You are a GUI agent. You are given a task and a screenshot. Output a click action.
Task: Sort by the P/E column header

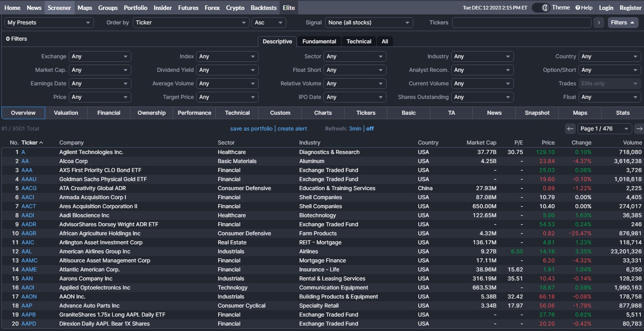click(518, 143)
